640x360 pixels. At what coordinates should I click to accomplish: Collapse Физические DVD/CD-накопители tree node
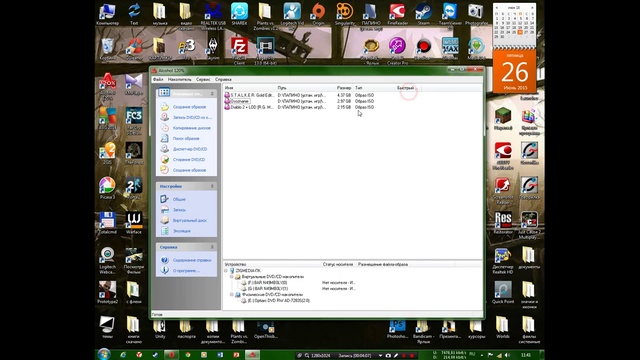pyautogui.click(x=232, y=294)
